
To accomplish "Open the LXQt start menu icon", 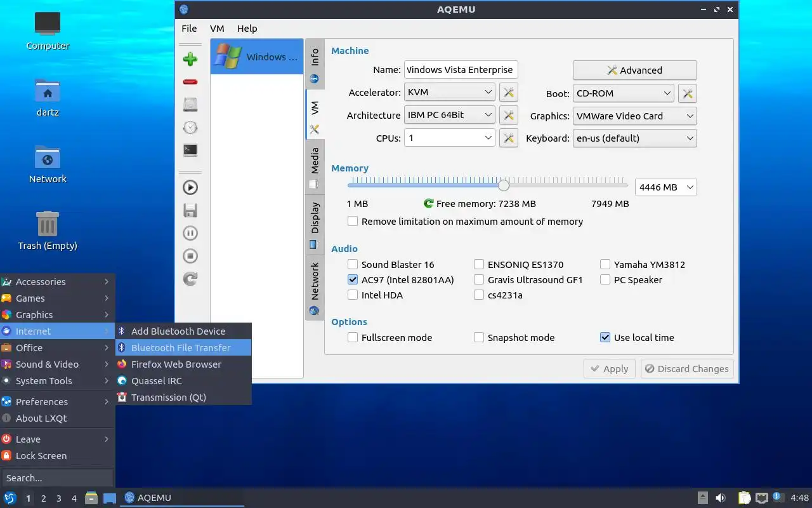I will [10, 498].
